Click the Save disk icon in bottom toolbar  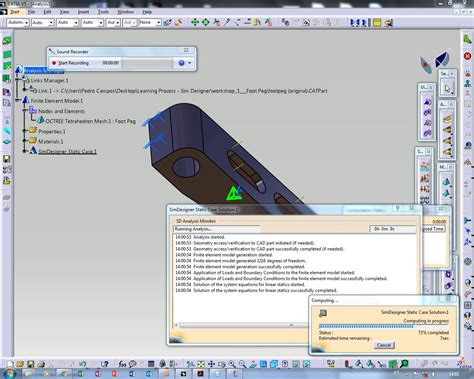pos(31,364)
